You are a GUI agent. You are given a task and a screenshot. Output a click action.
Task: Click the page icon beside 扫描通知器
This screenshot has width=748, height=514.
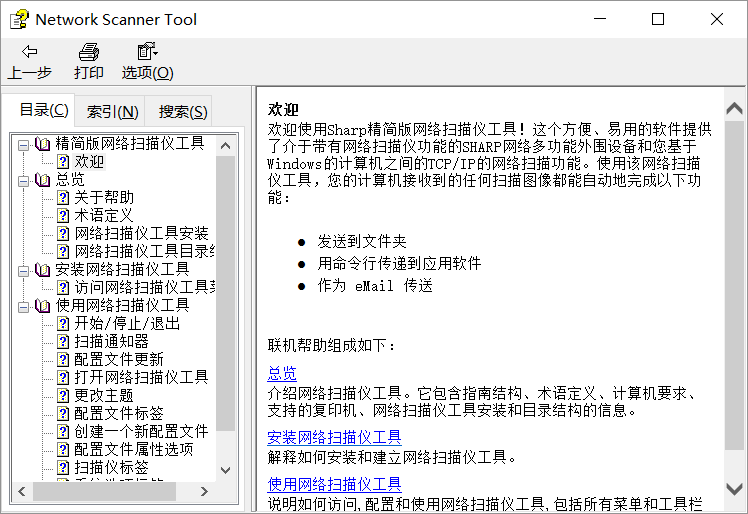coord(63,342)
